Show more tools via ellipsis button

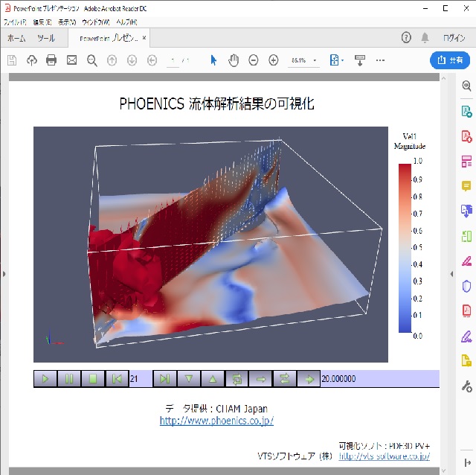point(381,60)
